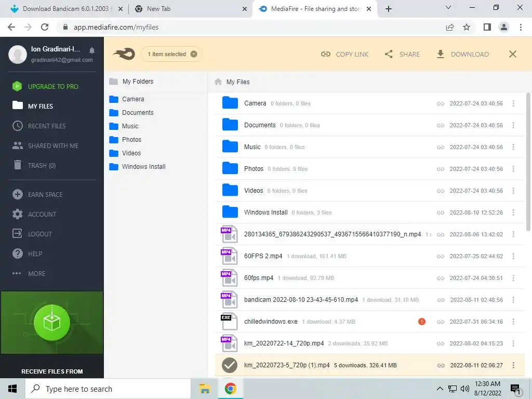532x399 pixels.
Task: Click the notification bell icon
Action: coord(91,50)
